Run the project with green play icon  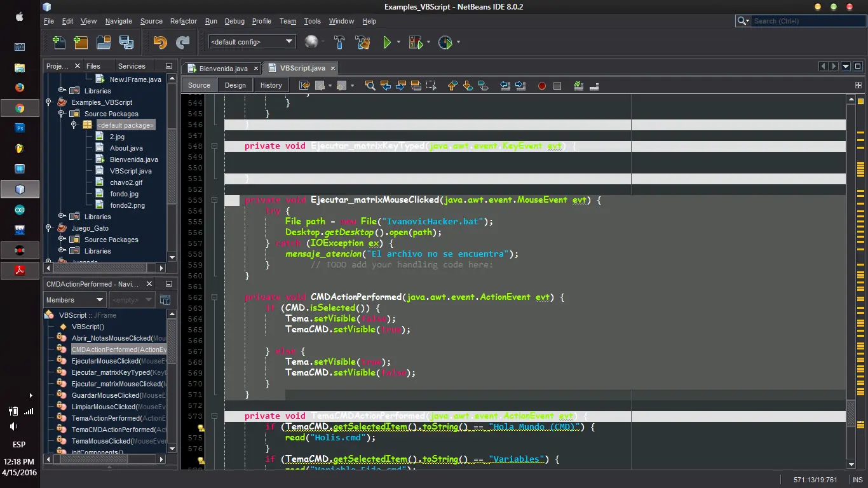point(387,43)
